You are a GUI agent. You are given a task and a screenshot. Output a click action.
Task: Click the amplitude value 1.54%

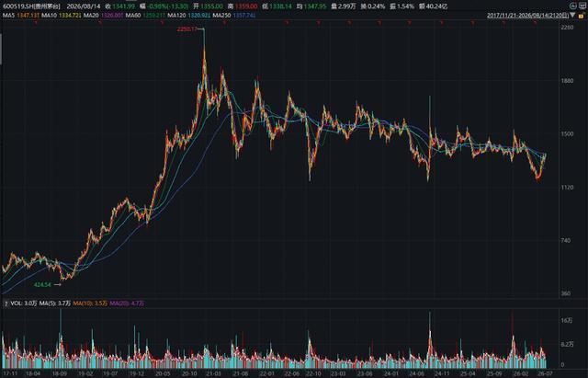tap(405, 6)
